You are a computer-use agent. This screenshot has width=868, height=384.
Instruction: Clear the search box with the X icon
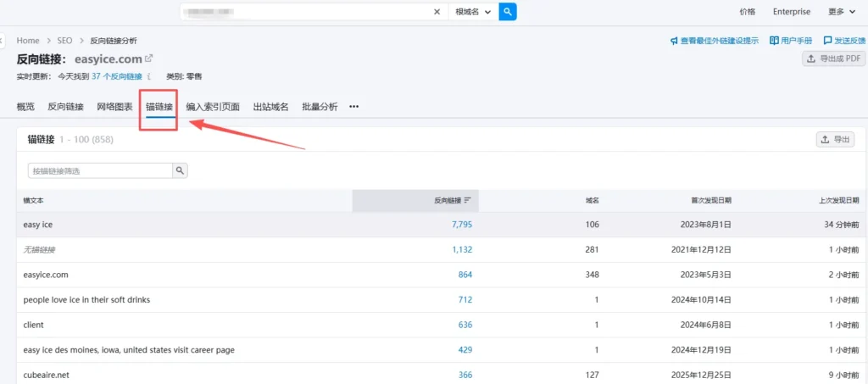[437, 12]
